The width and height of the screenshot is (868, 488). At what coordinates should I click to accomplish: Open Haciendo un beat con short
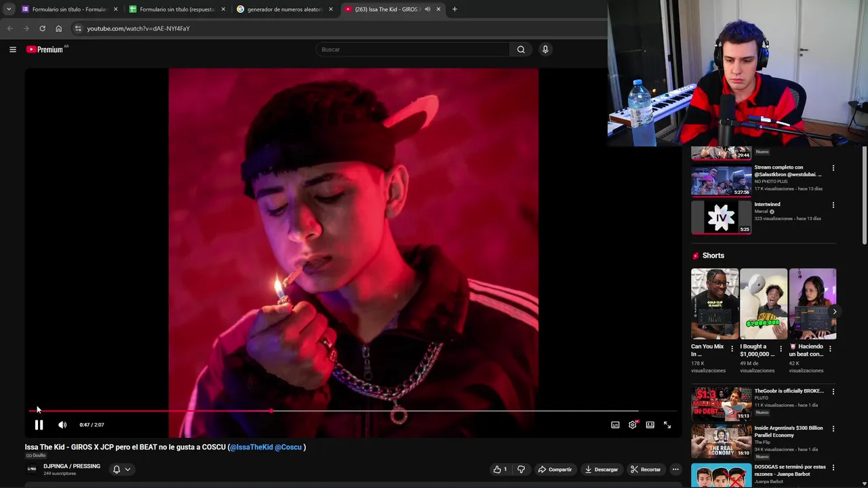pyautogui.click(x=812, y=304)
